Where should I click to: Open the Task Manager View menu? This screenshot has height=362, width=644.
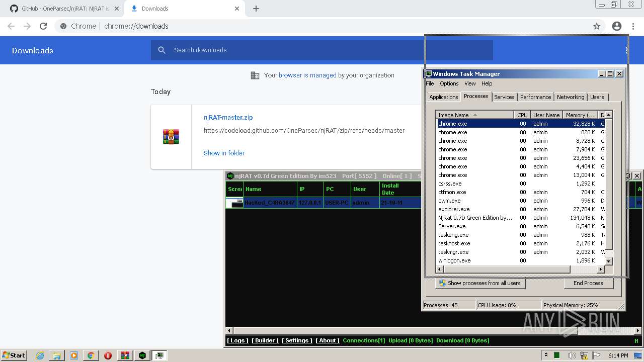click(x=470, y=83)
